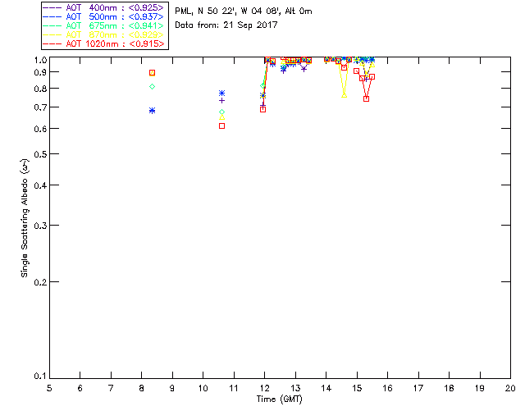Click x-axis tick label '8'
Image resolution: width=525 pixels, height=420 pixels.
click(142, 388)
